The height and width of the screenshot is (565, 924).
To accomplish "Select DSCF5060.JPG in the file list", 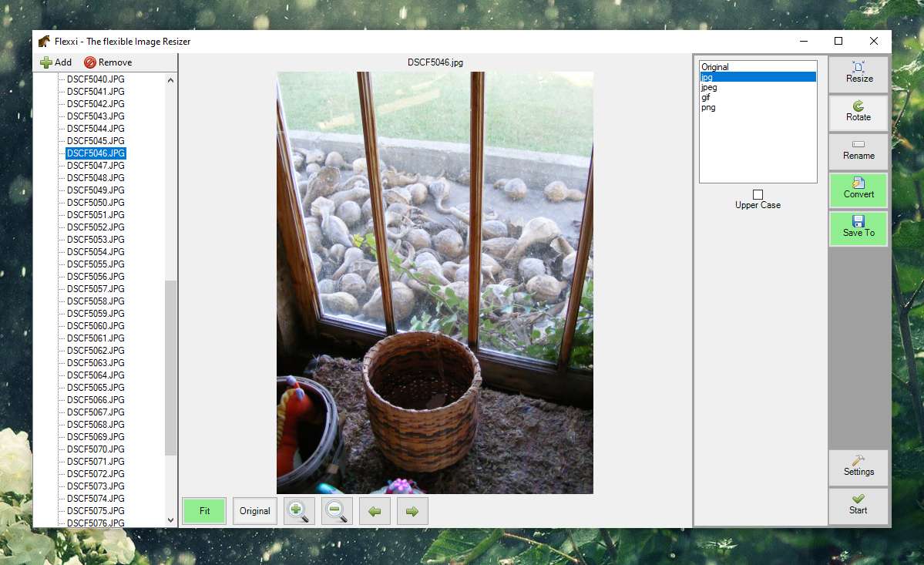I will (96, 326).
